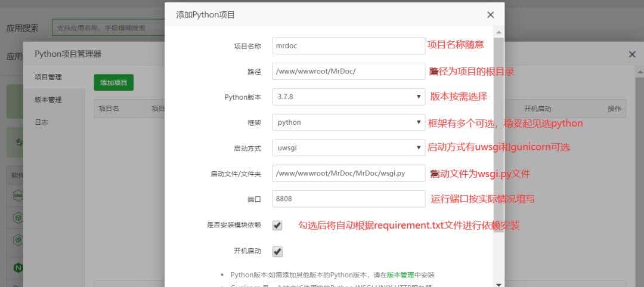Click the 操作 column header in table

(x=614, y=109)
